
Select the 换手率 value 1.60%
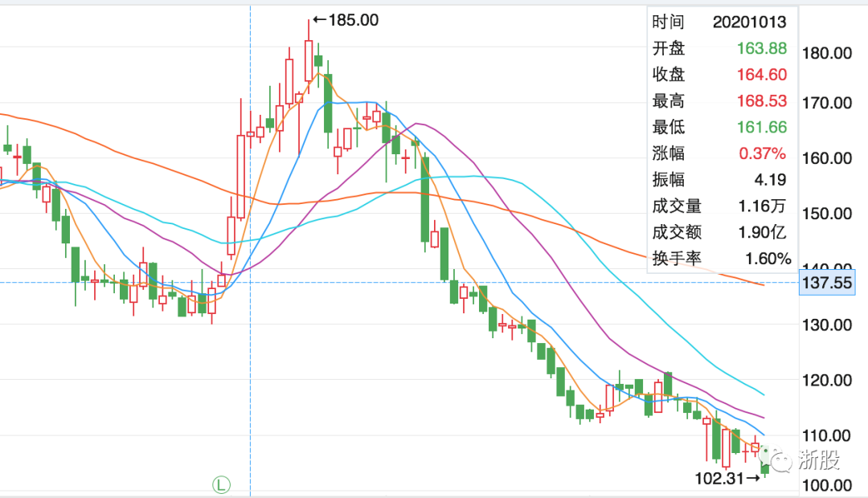coord(768,259)
